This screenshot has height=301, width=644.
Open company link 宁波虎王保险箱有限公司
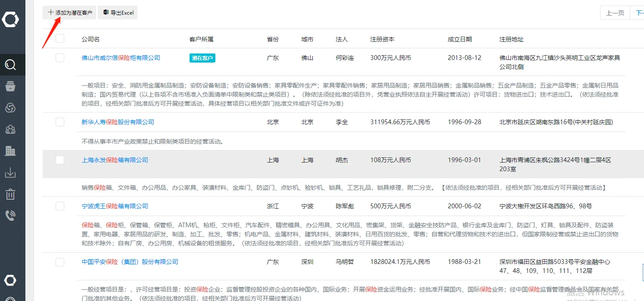115,206
